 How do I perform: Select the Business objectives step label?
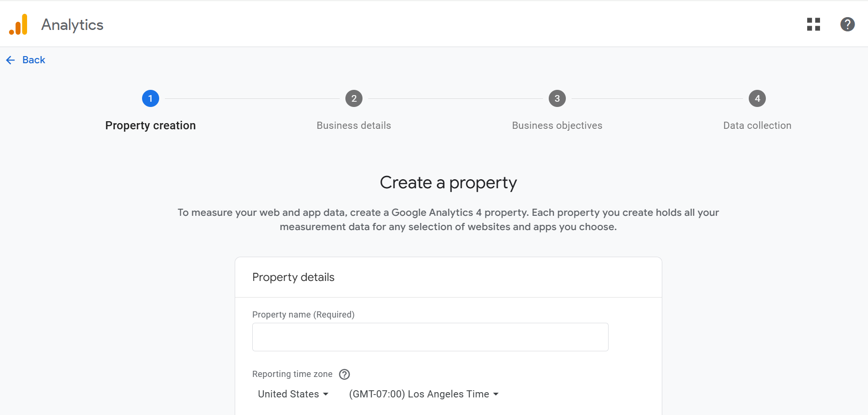click(557, 125)
